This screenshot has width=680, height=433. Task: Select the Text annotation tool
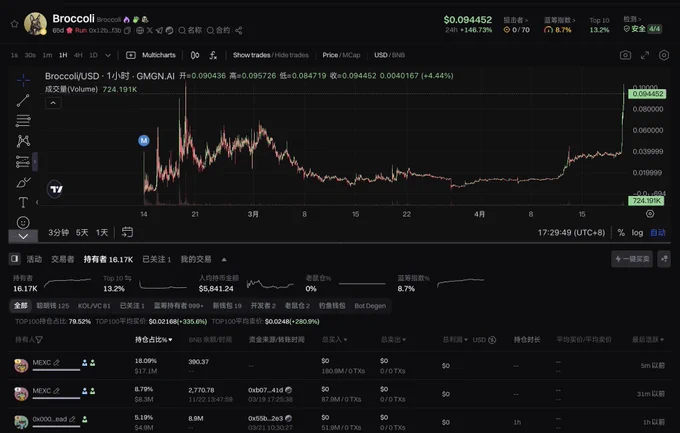[23, 202]
